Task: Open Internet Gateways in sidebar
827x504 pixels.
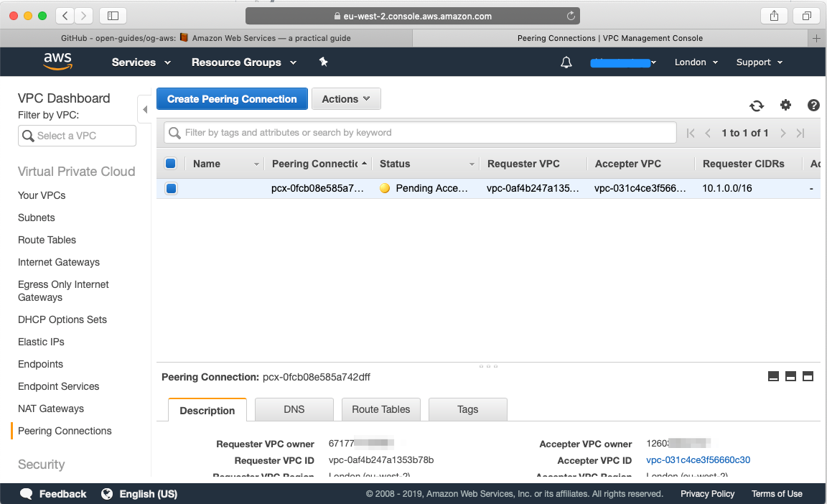Action: [59, 262]
